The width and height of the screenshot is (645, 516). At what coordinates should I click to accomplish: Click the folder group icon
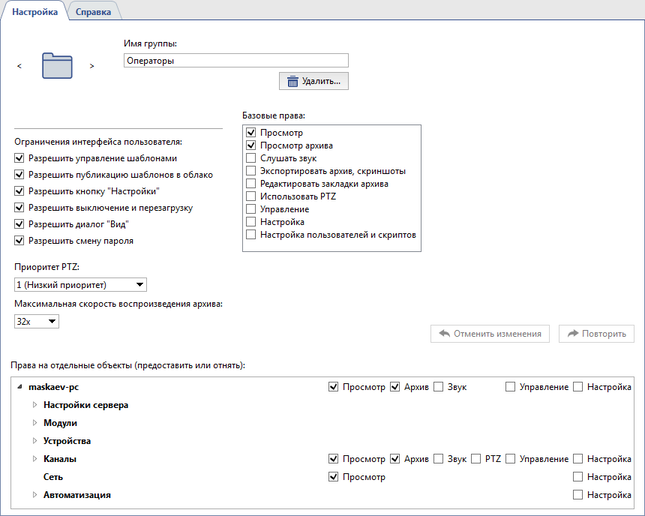coord(58,65)
